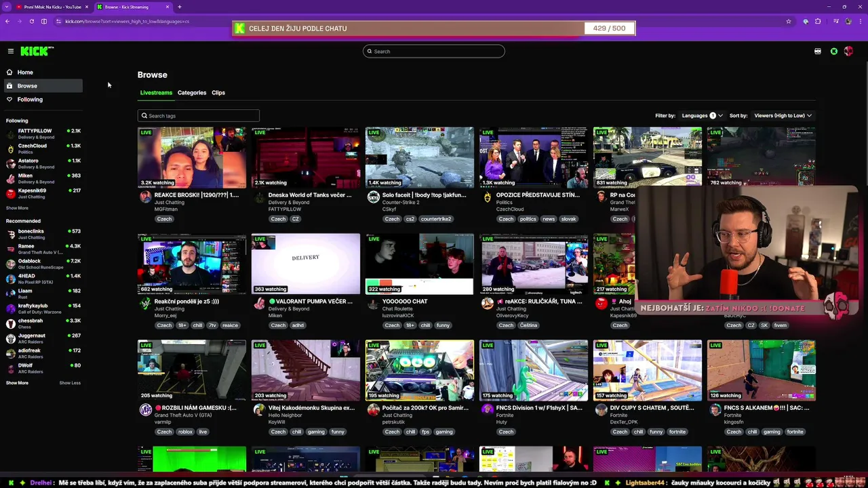The width and height of the screenshot is (868, 488).
Task: Open Astatoro channel in sidebar
Action: [42, 163]
